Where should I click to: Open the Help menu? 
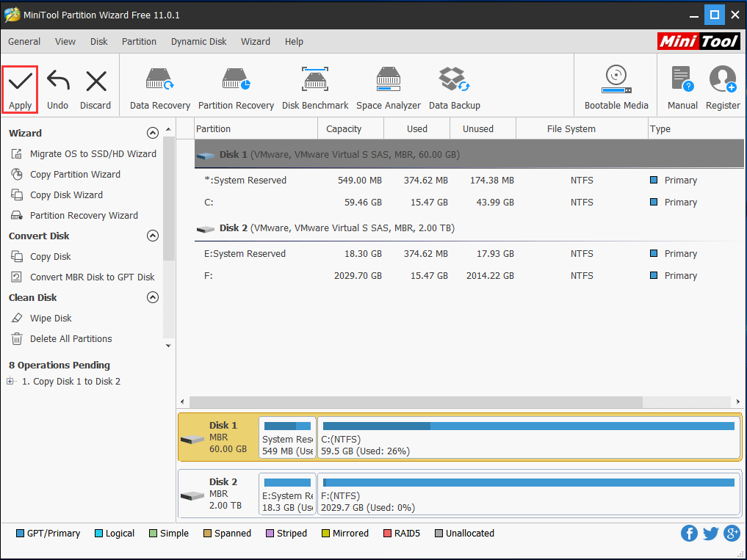(x=294, y=41)
